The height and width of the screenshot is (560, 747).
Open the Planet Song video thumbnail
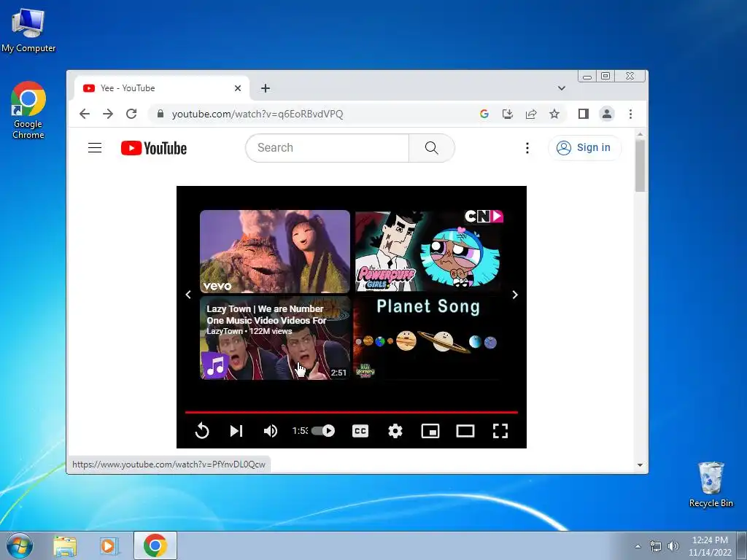click(x=429, y=338)
